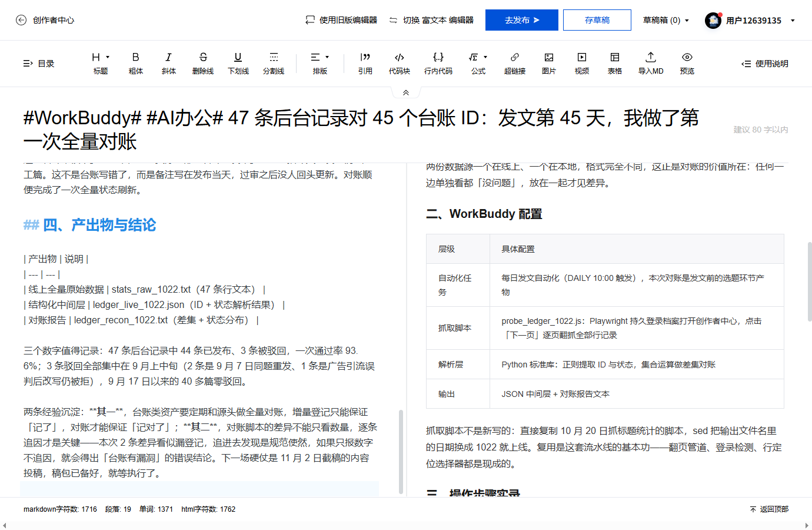Collapse the toolbar with the up chevron
The image size is (812, 530).
406,92
